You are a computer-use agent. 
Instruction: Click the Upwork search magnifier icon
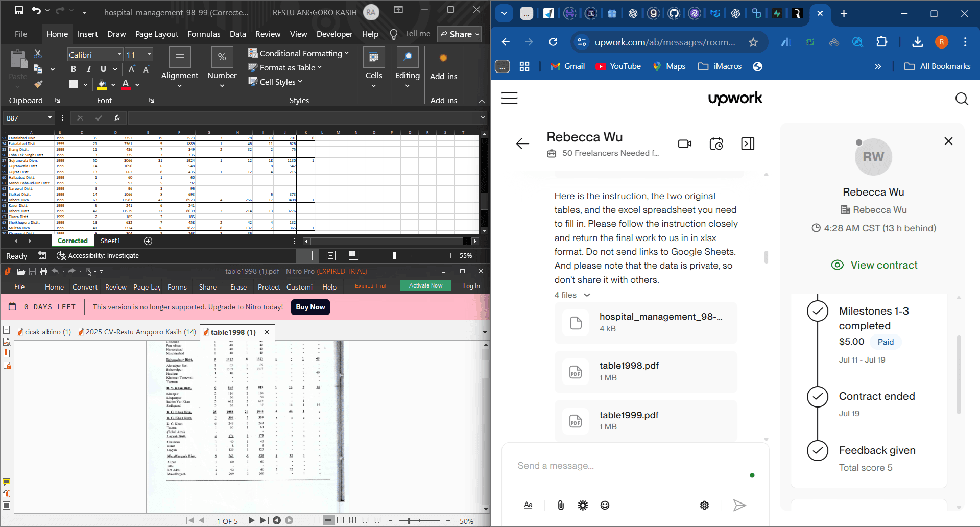pyautogui.click(x=962, y=99)
